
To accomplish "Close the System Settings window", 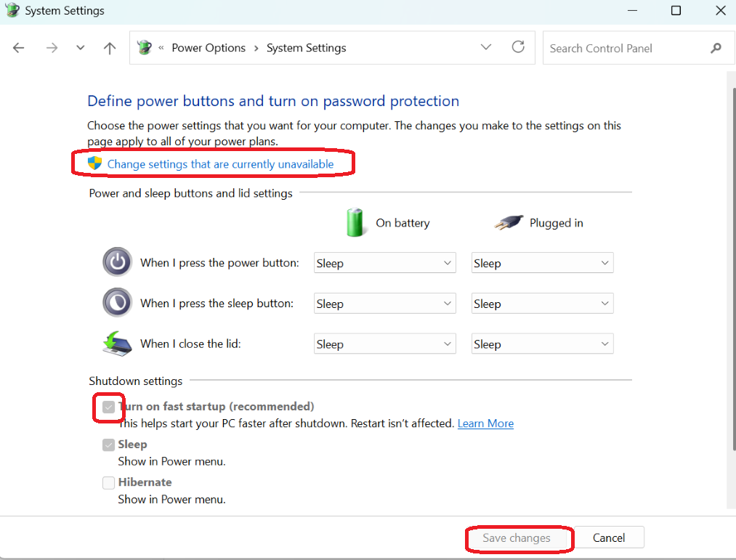I will pos(721,10).
